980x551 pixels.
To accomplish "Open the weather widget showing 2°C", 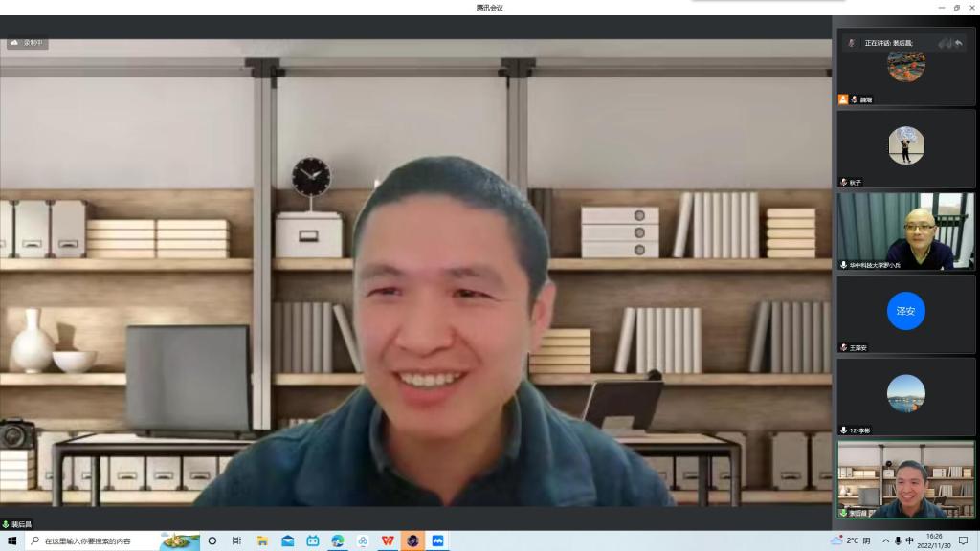I will tap(850, 540).
